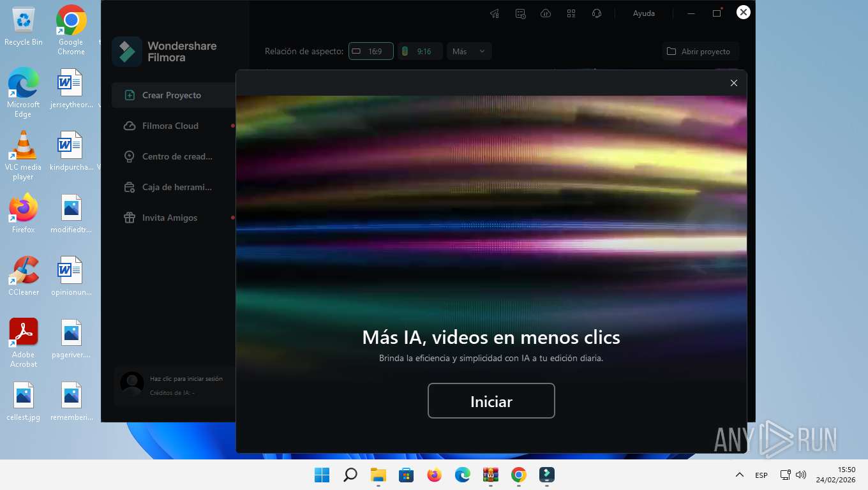Open the volume control in system tray
Image resolution: width=868 pixels, height=490 pixels.
tap(801, 475)
